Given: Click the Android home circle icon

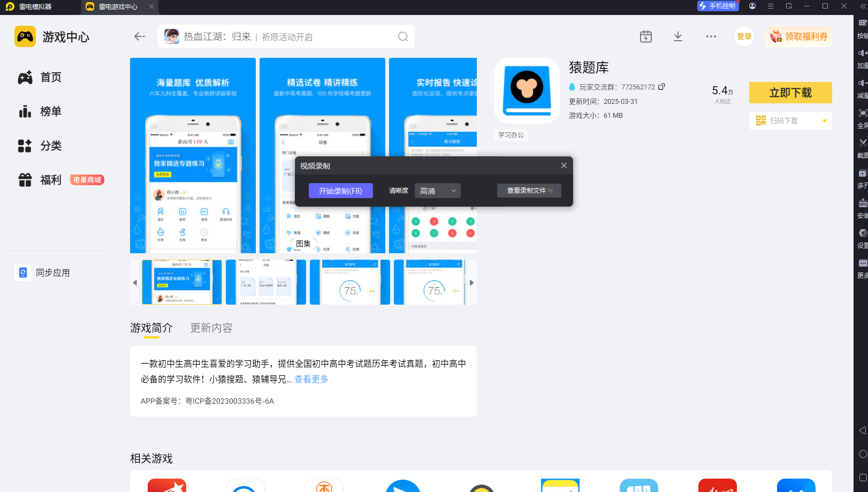Looking at the screenshot, I should click(x=863, y=454).
